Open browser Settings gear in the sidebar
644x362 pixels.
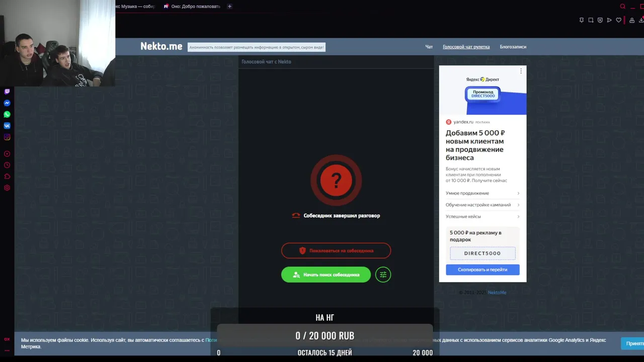click(7, 188)
